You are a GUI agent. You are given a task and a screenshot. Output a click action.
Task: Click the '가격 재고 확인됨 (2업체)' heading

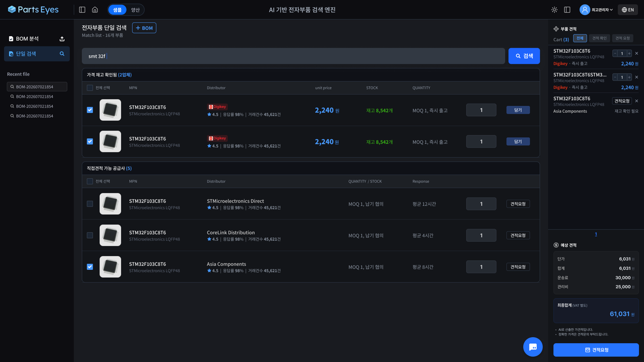[x=109, y=75]
